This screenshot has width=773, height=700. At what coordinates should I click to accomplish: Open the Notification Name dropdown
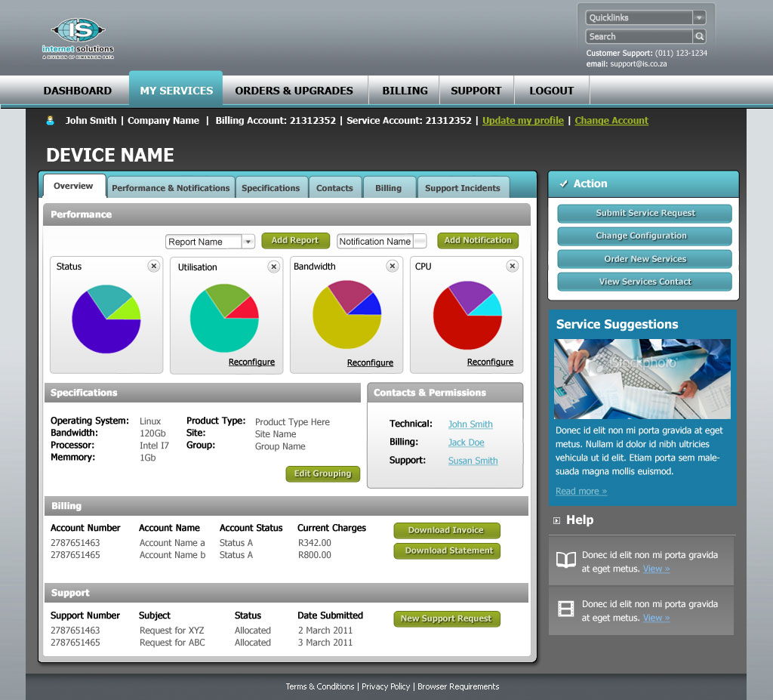[420, 242]
